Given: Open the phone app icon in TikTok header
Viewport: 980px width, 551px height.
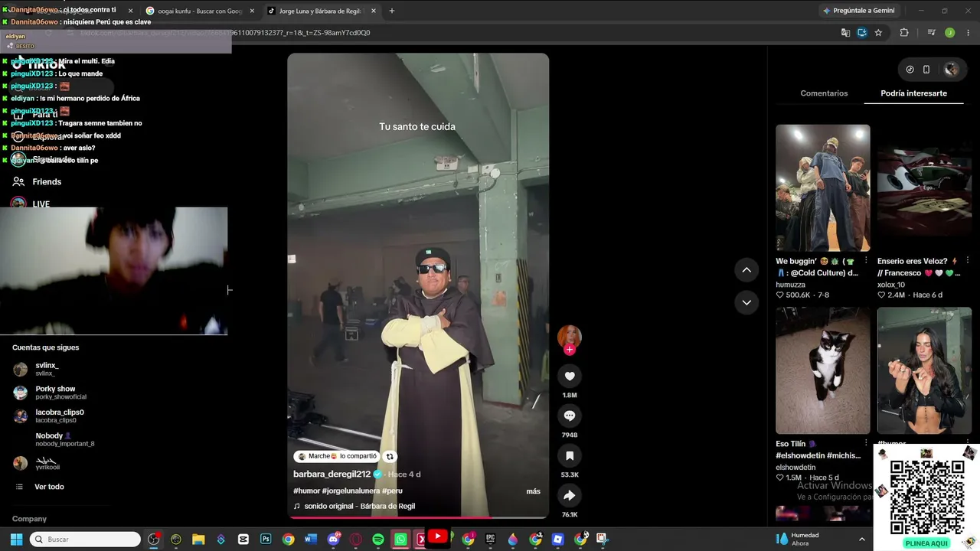Looking at the screenshot, I should point(926,69).
